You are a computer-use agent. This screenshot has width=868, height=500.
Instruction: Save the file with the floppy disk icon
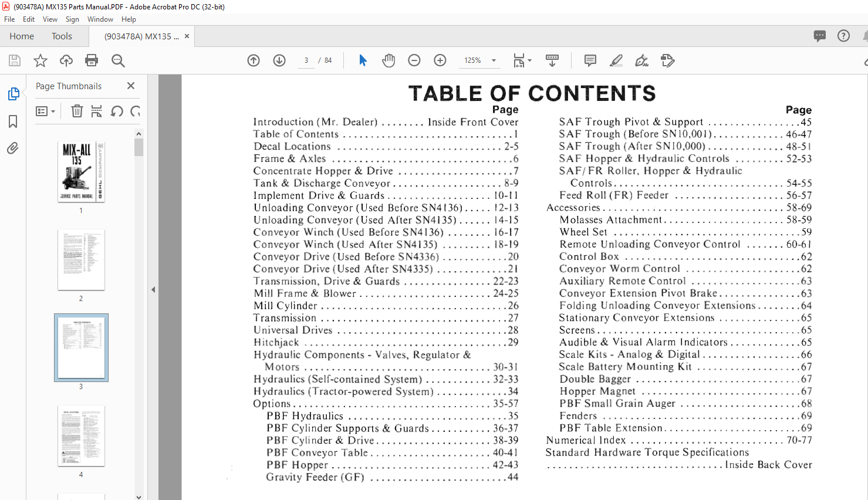(x=15, y=60)
